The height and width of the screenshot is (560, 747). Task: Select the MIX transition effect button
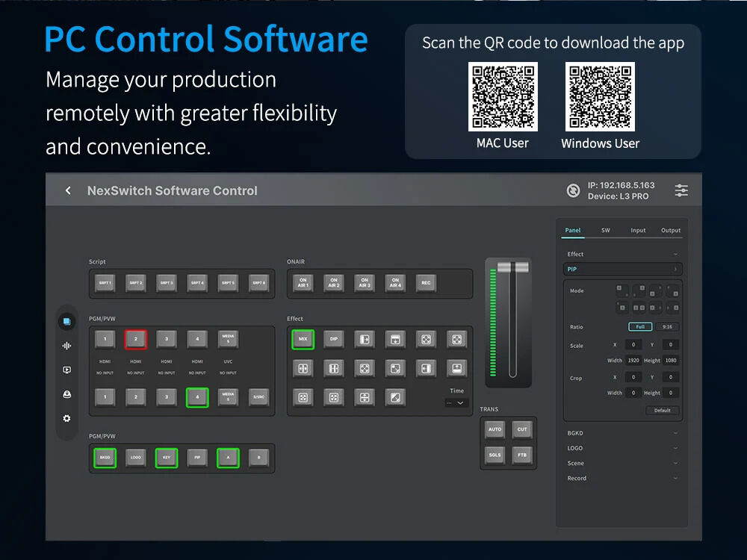(303, 339)
